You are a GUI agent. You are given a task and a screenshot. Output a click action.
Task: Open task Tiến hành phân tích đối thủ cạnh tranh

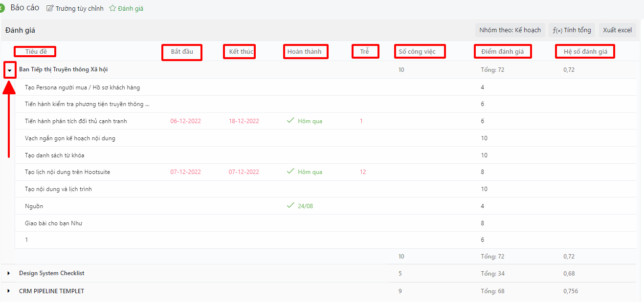click(x=76, y=121)
